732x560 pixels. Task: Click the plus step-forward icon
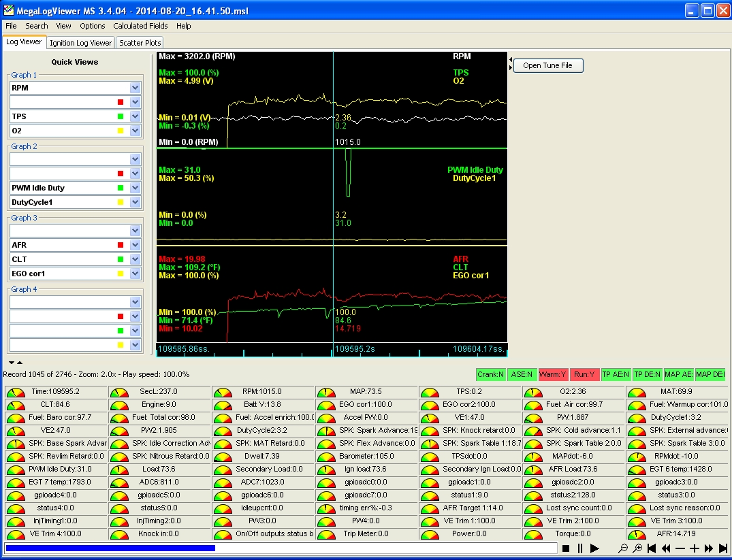click(x=694, y=548)
